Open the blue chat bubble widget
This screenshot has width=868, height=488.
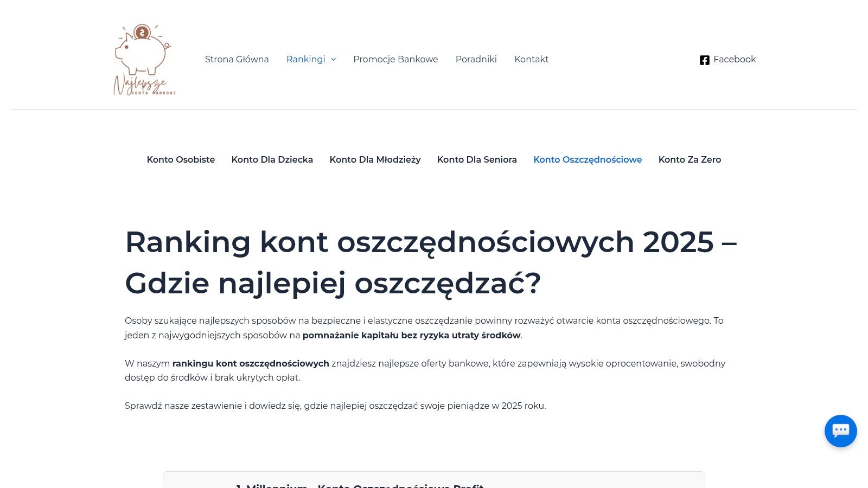pos(841,431)
